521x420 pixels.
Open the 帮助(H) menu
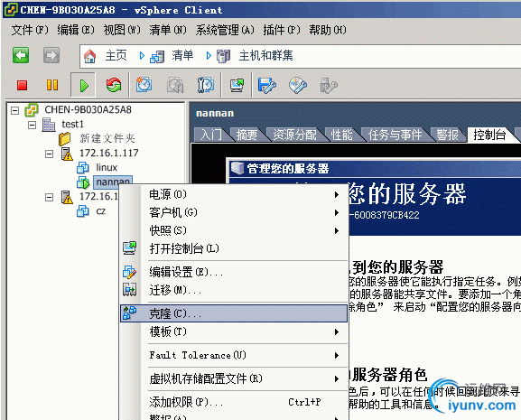(328, 30)
